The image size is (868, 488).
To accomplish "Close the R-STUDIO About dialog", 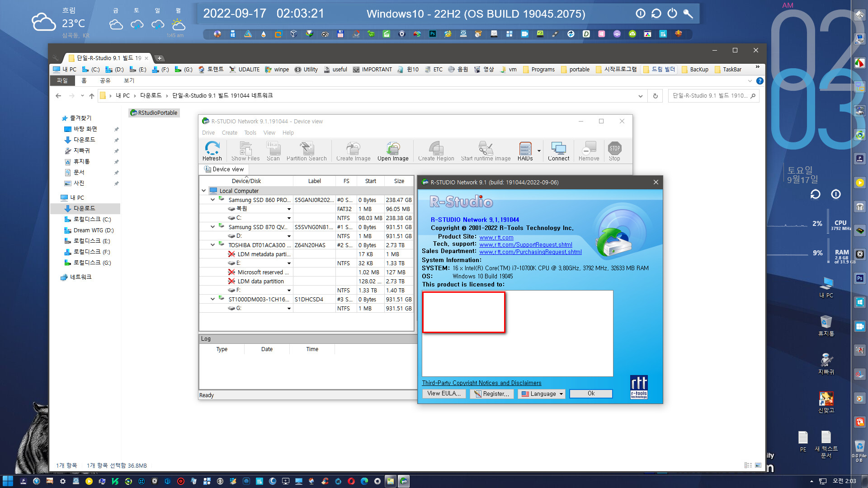I will (x=656, y=182).
